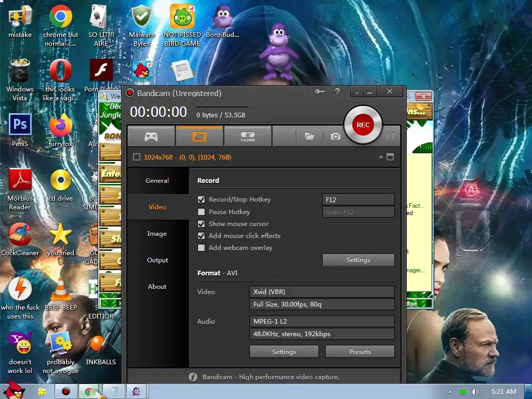This screenshot has height=399, width=532.
Task: Open the BEEP BEEP VLC cone icon
Action: (x=60, y=294)
